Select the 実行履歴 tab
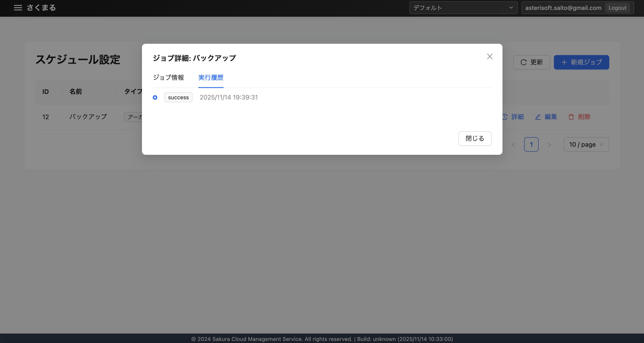The height and width of the screenshot is (343, 644). coord(211,78)
